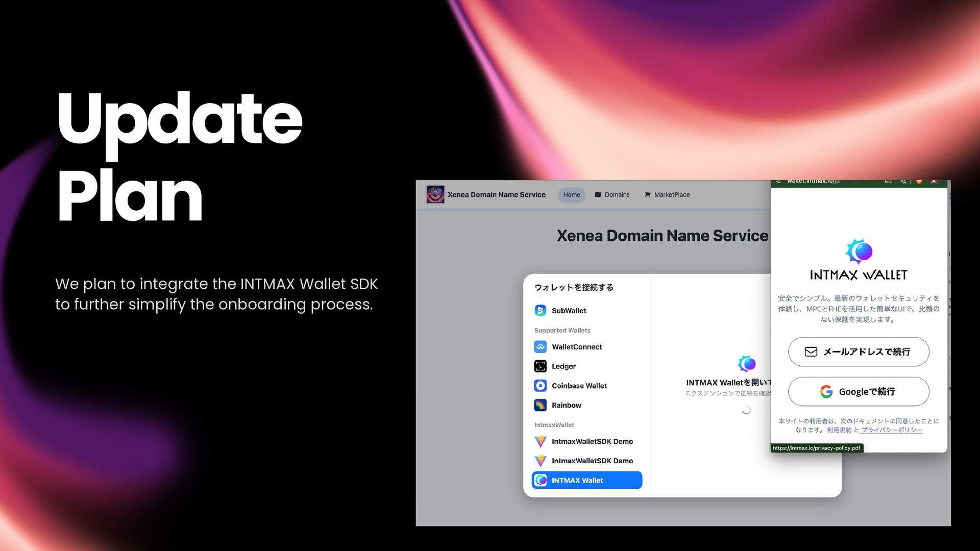Click the Domains map icon

click(598, 194)
